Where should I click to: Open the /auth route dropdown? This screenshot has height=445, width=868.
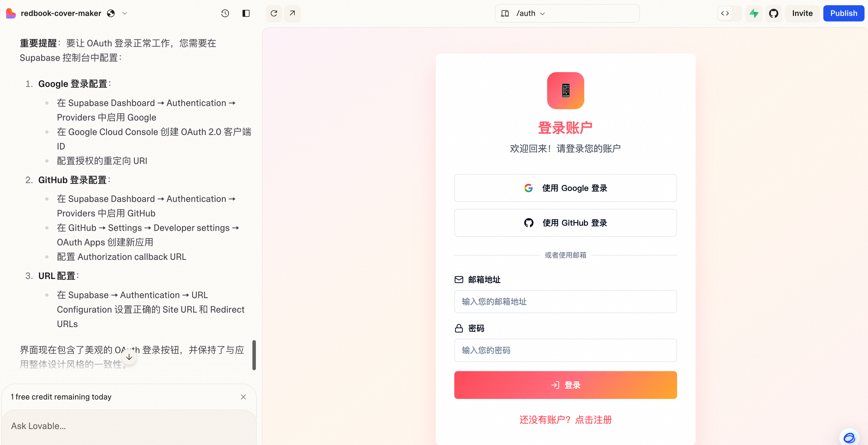(531, 13)
